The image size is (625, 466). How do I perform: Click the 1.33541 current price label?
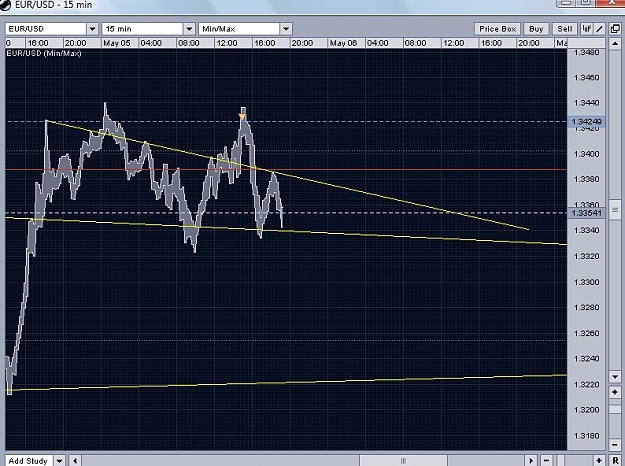[x=586, y=213]
